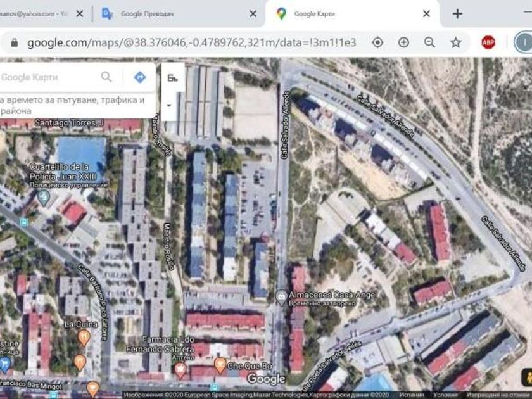
Task: Click the search magnifier in Maps box
Action: pyautogui.click(x=106, y=77)
